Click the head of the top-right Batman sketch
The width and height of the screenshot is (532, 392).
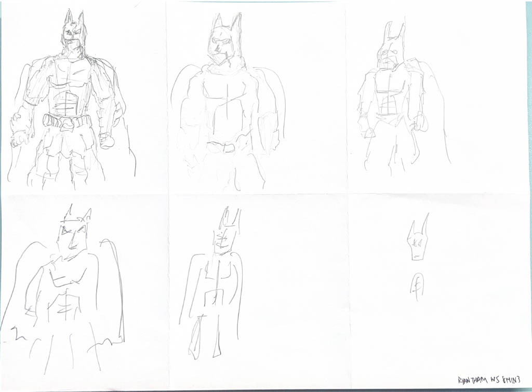click(392, 49)
